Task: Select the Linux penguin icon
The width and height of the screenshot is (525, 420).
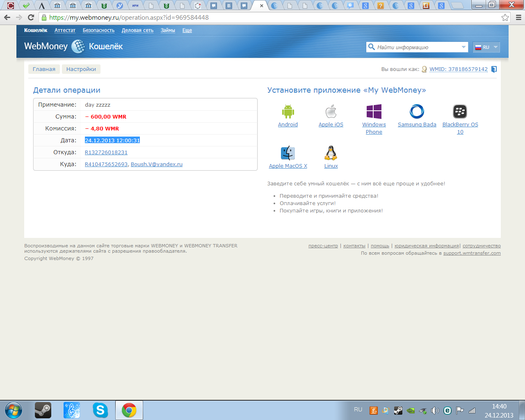Action: (331, 153)
